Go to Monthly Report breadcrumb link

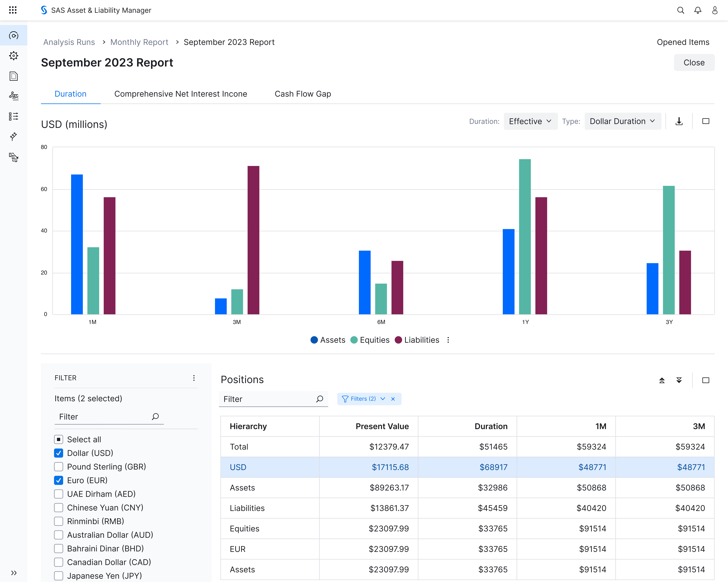coord(139,42)
